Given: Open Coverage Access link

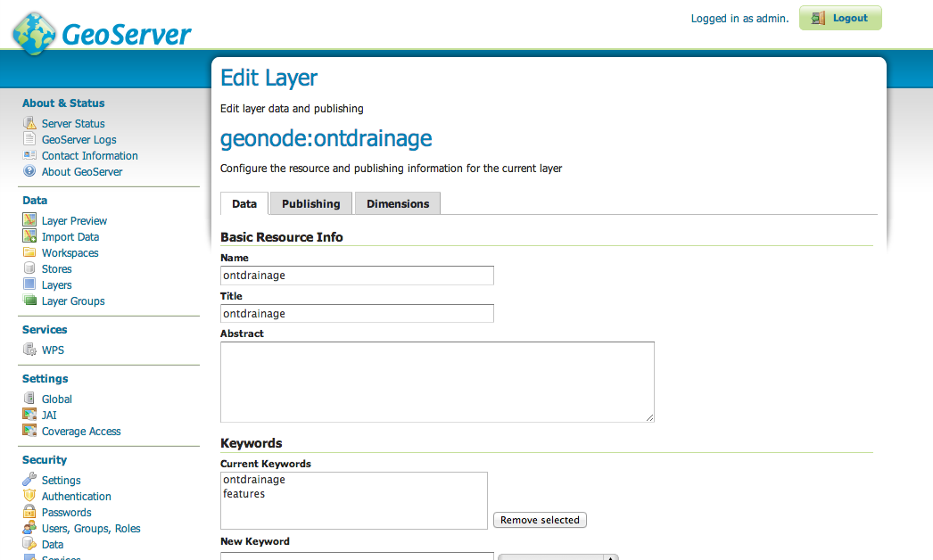Looking at the screenshot, I should tap(81, 432).
